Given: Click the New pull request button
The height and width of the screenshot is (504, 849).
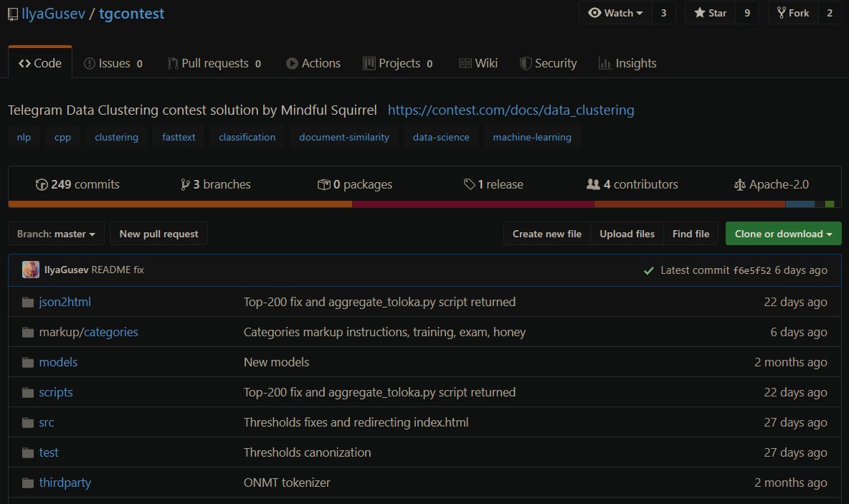Looking at the screenshot, I should (x=158, y=234).
